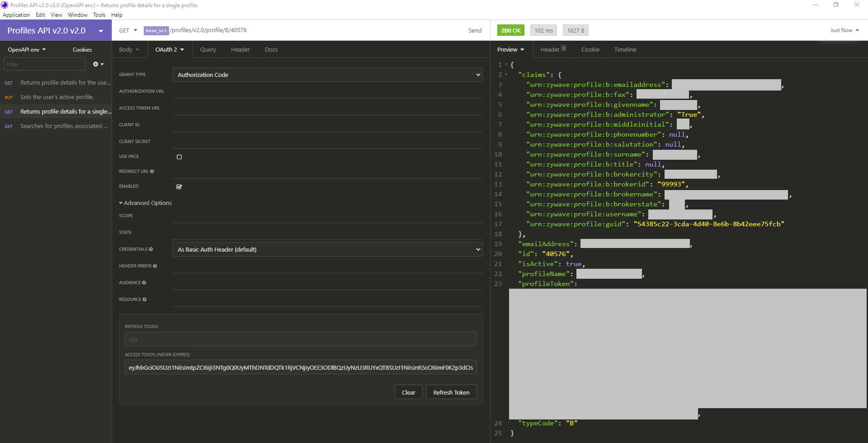868x443 pixels.
Task: Open the Cookies manager
Action: pyautogui.click(x=82, y=50)
